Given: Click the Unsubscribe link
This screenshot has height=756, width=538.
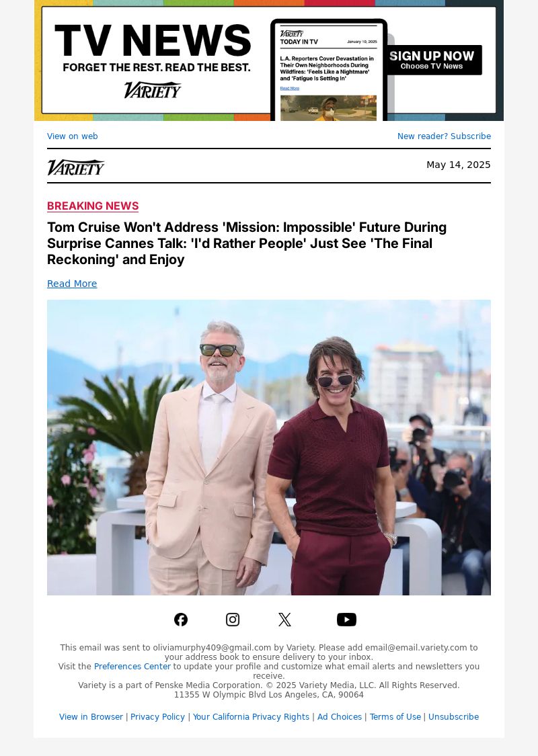Looking at the screenshot, I should (x=453, y=717).
